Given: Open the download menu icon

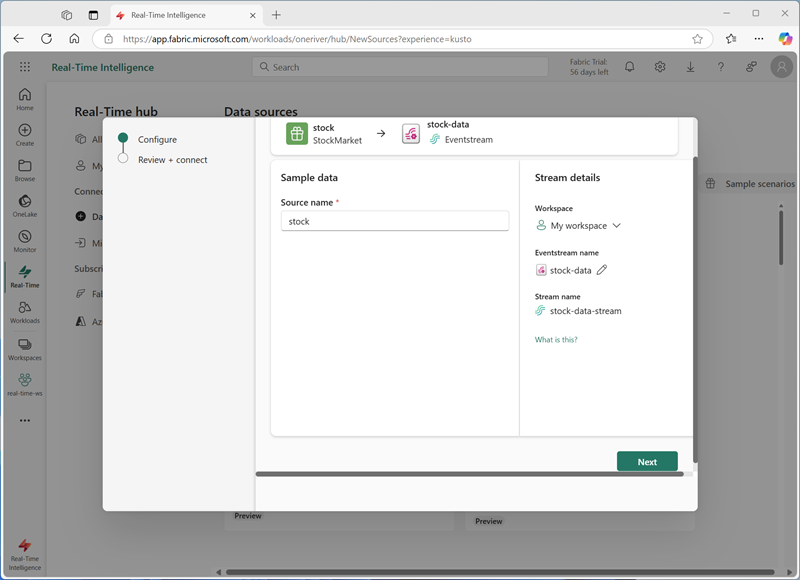Looking at the screenshot, I should [690, 67].
